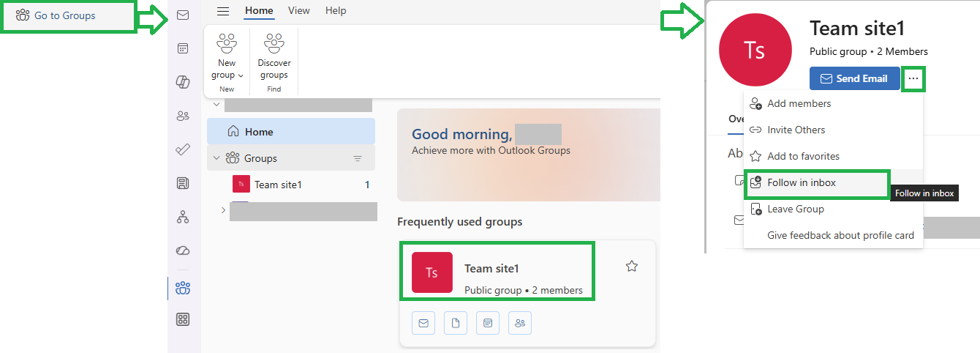The width and height of the screenshot is (980, 353).
Task: Open Groups icon in left sidebar
Action: (183, 287)
